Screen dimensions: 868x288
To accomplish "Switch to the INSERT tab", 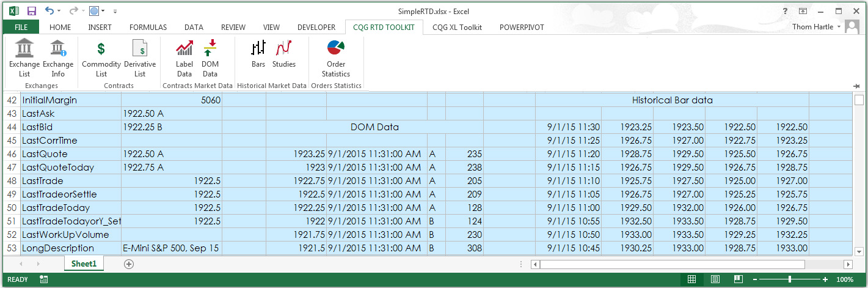I will [100, 27].
